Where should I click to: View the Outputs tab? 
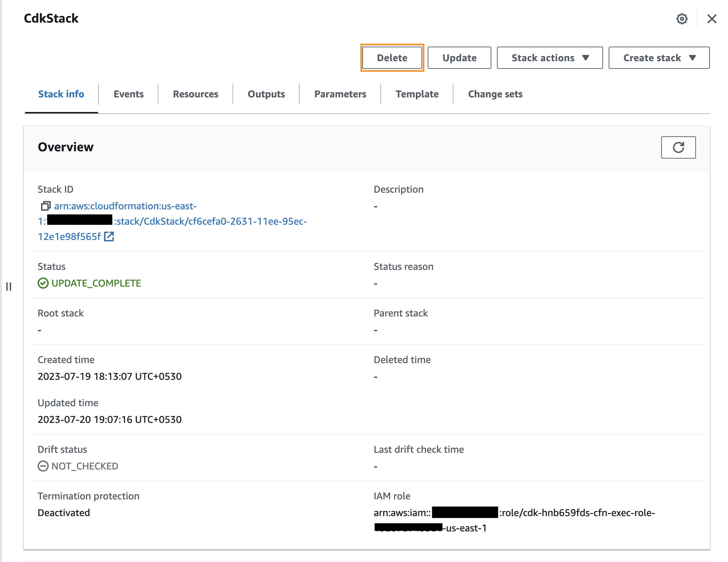click(x=266, y=94)
